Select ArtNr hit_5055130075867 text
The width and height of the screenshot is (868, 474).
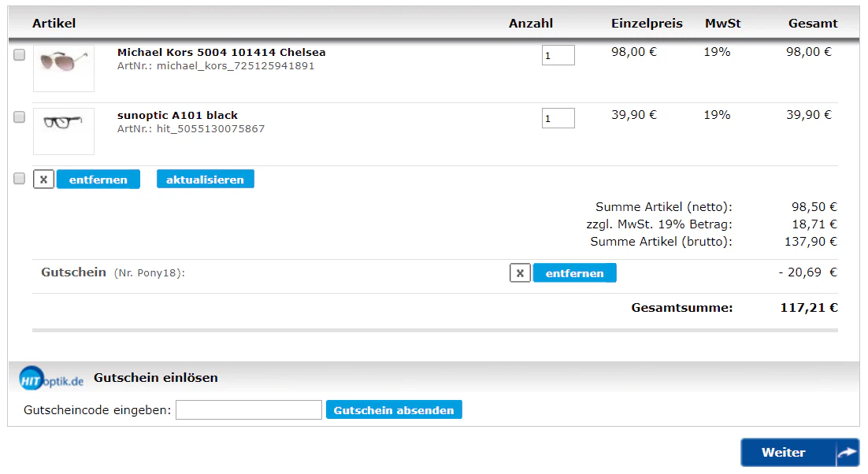tap(191, 129)
